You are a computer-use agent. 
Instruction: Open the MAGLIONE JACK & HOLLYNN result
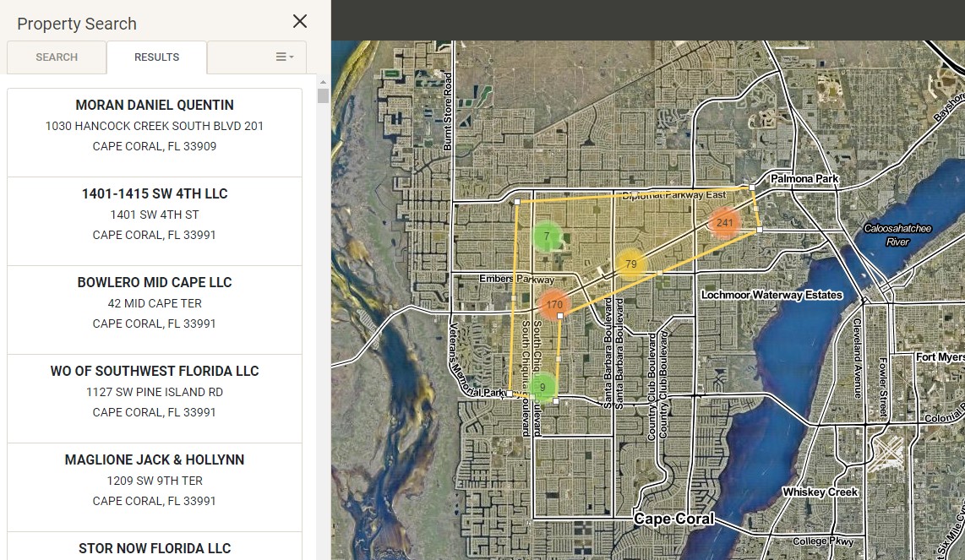155,487
